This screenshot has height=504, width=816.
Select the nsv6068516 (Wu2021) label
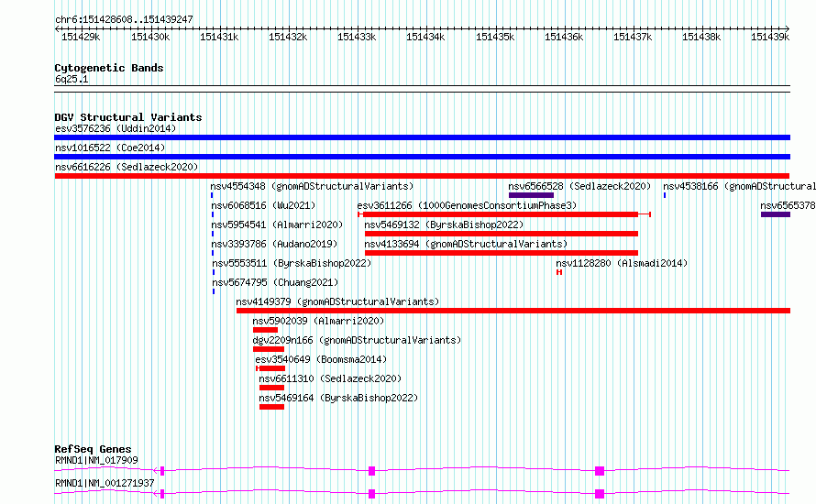click(263, 205)
